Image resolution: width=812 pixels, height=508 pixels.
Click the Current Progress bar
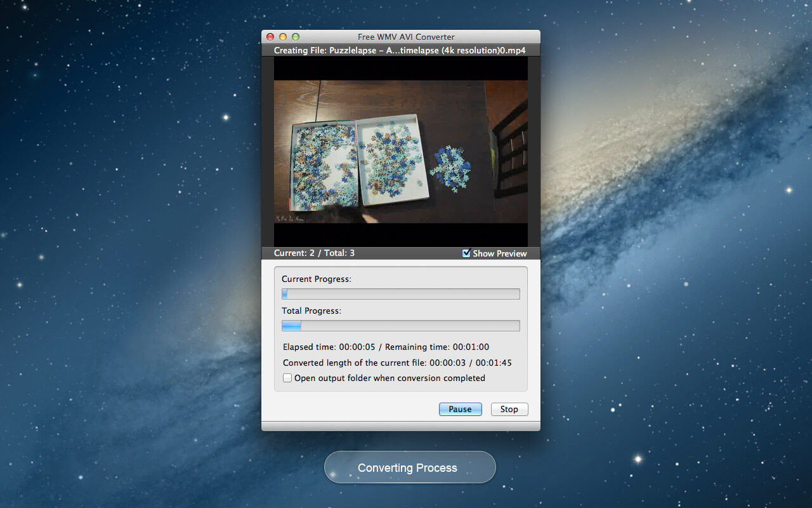(x=400, y=294)
